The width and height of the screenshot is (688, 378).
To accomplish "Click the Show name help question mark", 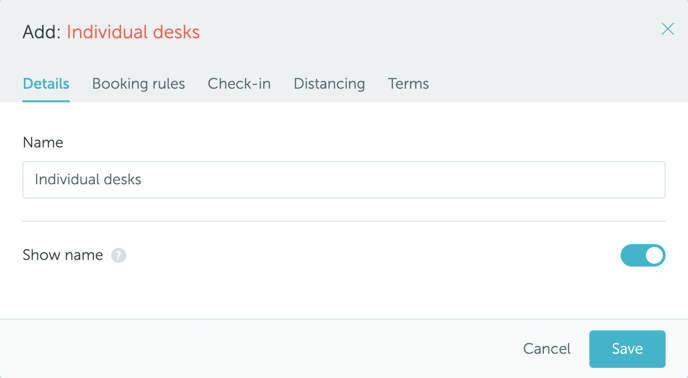I will [118, 256].
